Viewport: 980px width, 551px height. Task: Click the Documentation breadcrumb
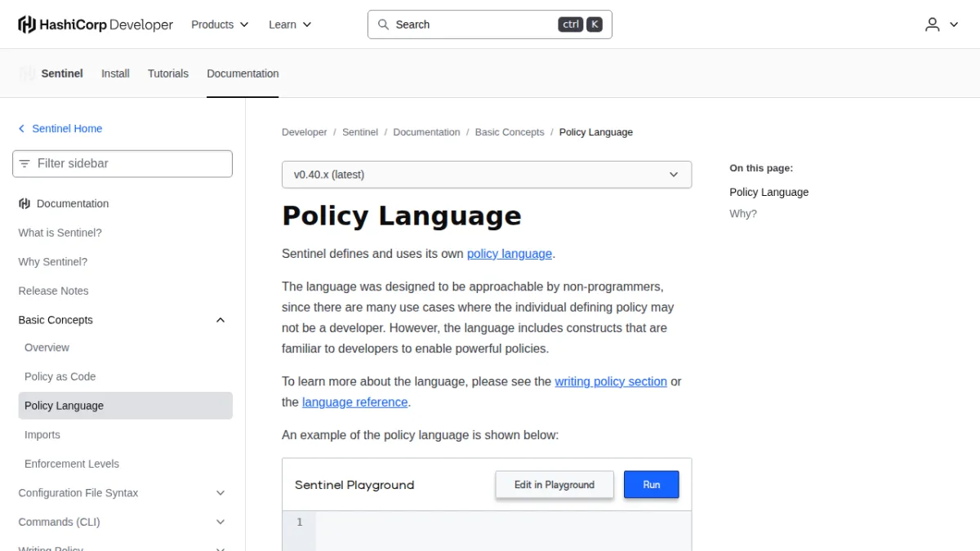(x=426, y=132)
